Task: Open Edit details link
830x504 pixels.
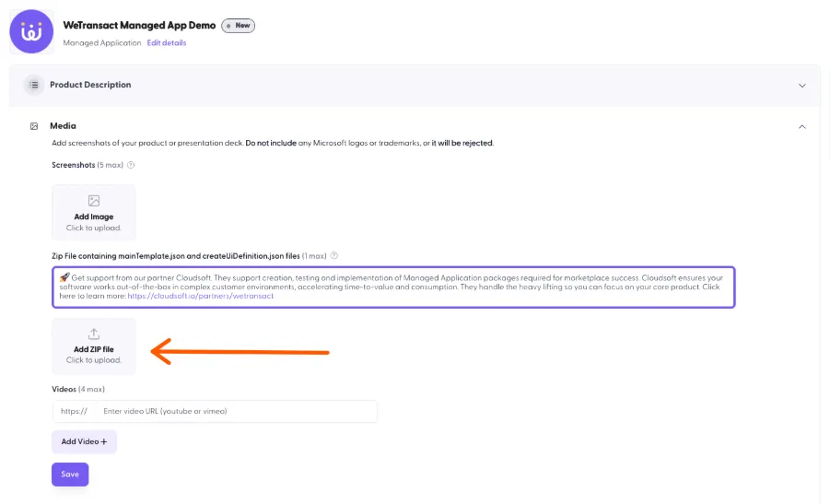Action: coord(166,43)
